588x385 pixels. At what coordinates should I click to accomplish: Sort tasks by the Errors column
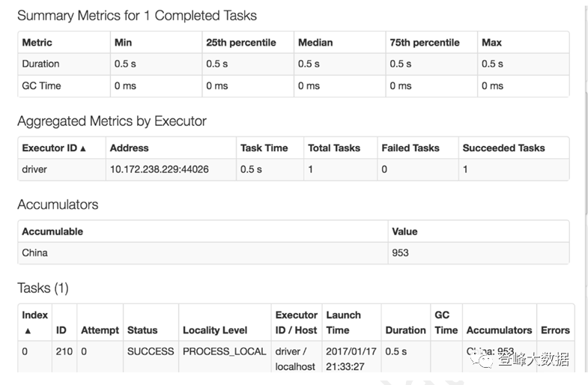click(555, 330)
